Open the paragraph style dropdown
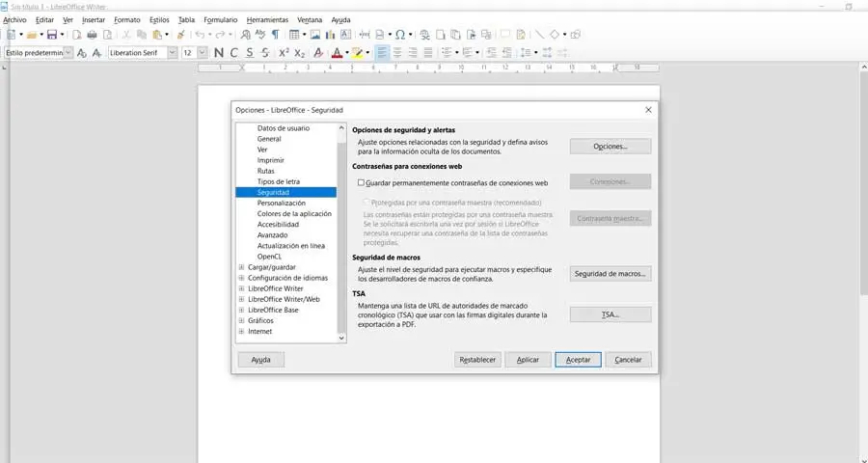 click(x=68, y=53)
